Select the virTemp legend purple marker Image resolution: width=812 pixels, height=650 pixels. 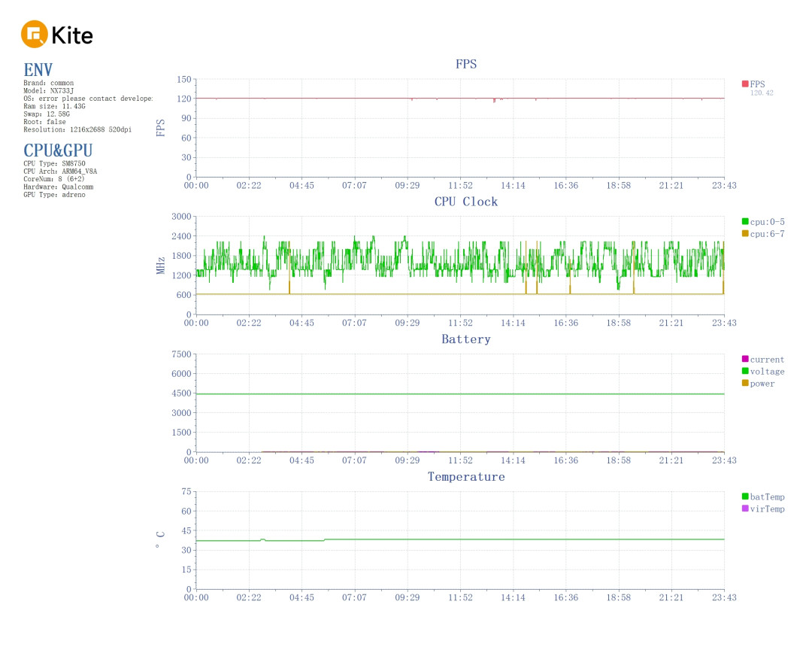(x=744, y=509)
